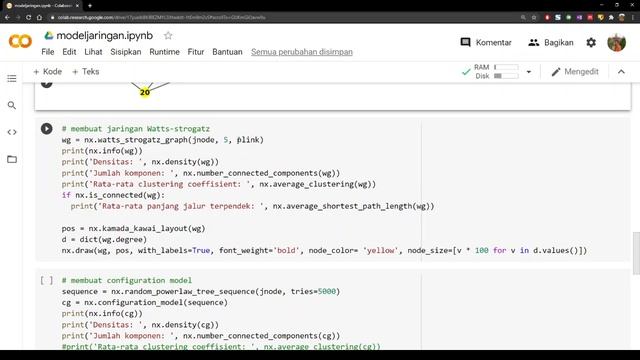The height and width of the screenshot is (360, 640).
Task: Open the Bantuan menu
Action: coord(227,52)
